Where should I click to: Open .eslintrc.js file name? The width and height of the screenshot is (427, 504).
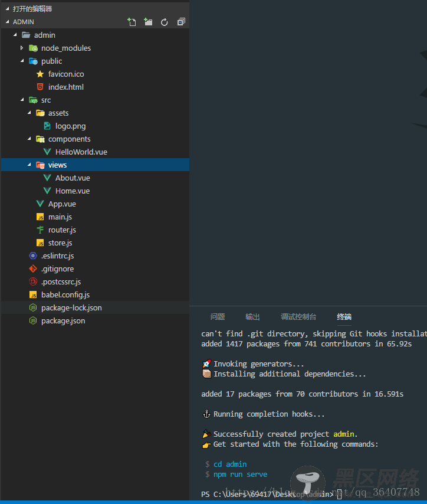tap(58, 256)
